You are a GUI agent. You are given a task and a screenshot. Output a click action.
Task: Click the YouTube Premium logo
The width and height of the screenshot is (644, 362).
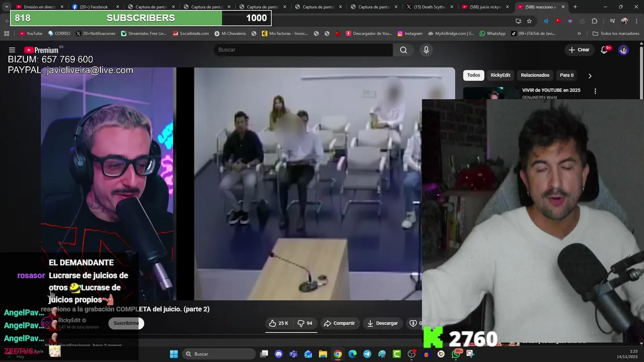[41, 50]
